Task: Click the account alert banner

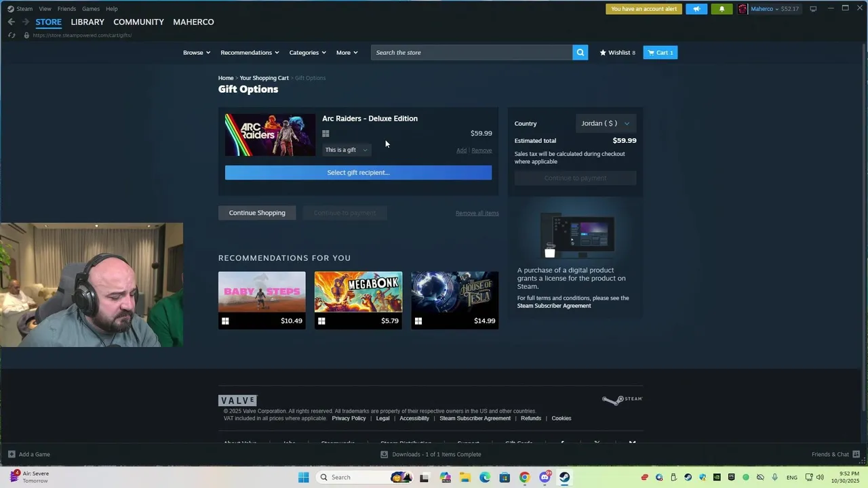Action: 644,9
